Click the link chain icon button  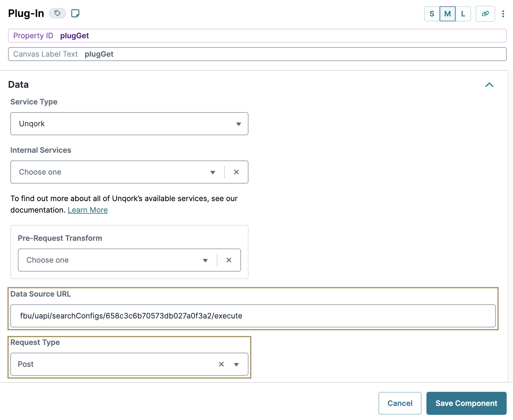pos(485,14)
